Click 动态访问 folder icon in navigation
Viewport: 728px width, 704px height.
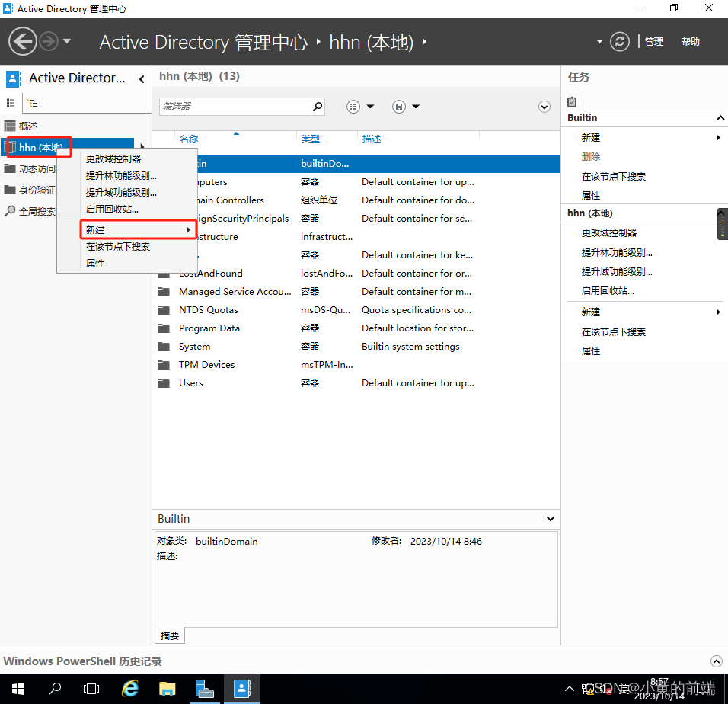coord(10,168)
